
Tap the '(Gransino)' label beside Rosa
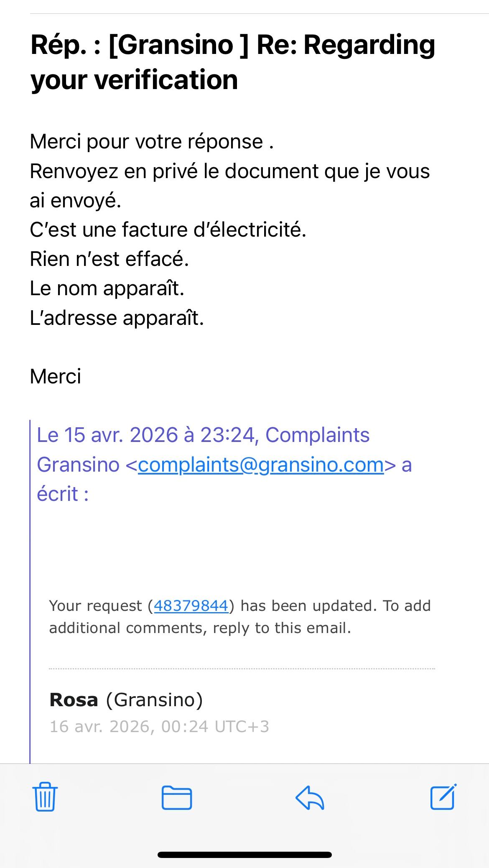154,700
